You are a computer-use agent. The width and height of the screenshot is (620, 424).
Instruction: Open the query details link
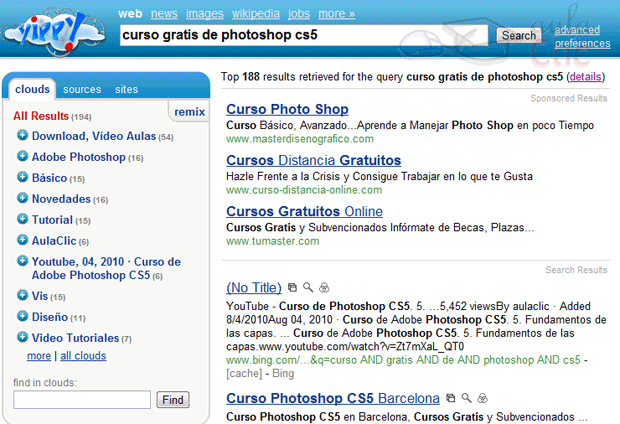586,77
